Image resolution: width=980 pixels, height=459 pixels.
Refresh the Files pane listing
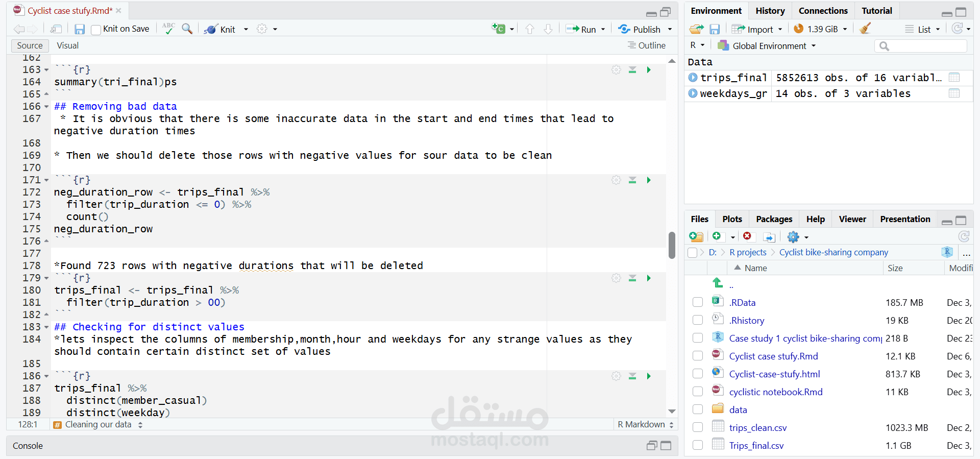point(964,236)
